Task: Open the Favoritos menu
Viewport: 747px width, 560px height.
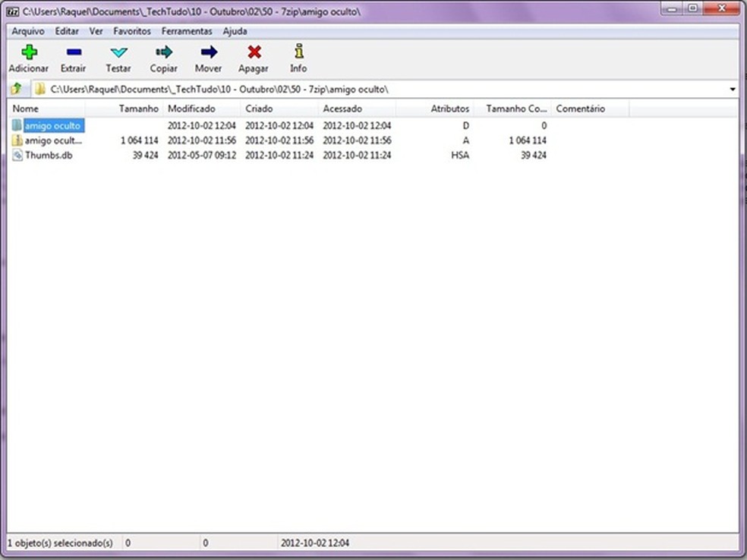Action: click(x=132, y=31)
